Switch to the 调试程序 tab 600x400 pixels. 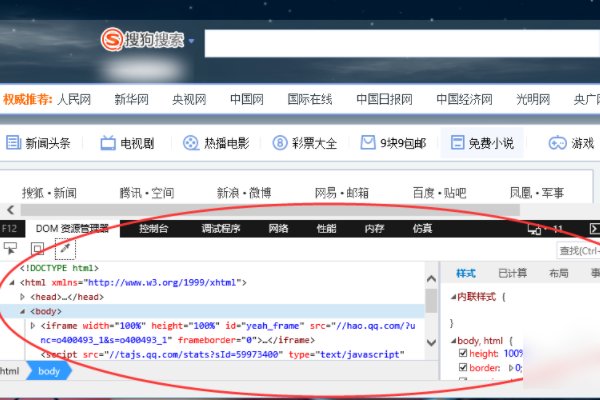[221, 229]
